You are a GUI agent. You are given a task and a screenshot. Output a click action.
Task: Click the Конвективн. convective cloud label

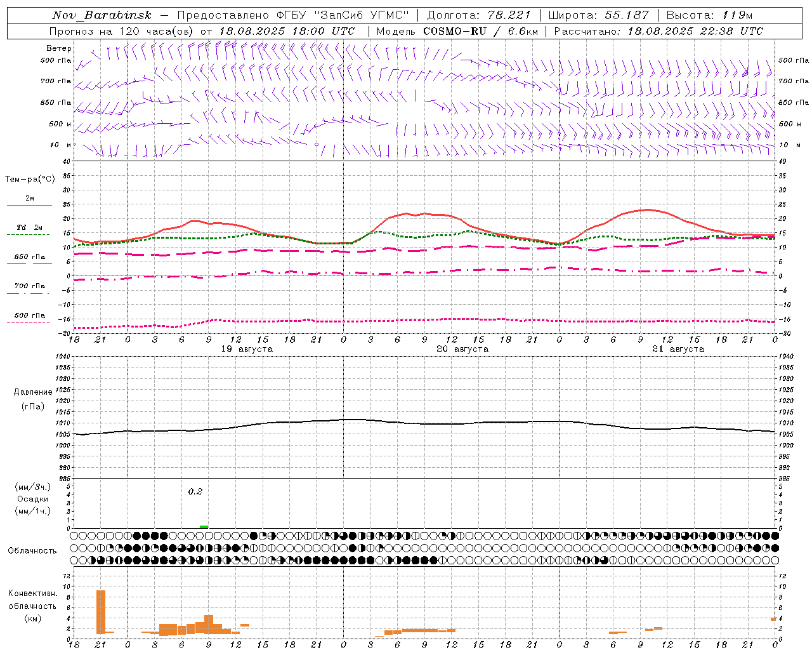pyautogui.click(x=32, y=594)
